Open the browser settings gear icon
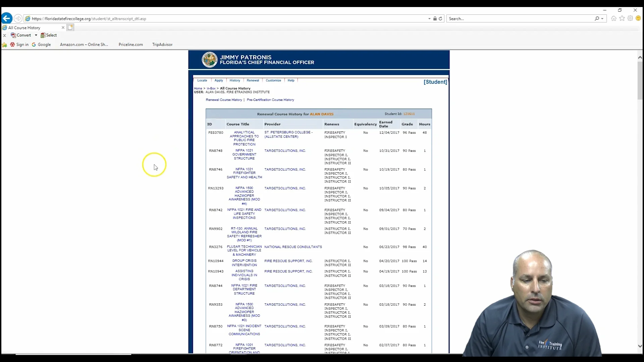Screen dimensions: 644x362 pyautogui.click(x=630, y=18)
